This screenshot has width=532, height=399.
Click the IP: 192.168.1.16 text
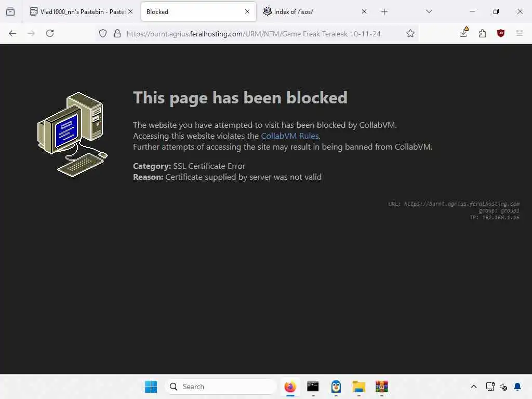coord(495,218)
